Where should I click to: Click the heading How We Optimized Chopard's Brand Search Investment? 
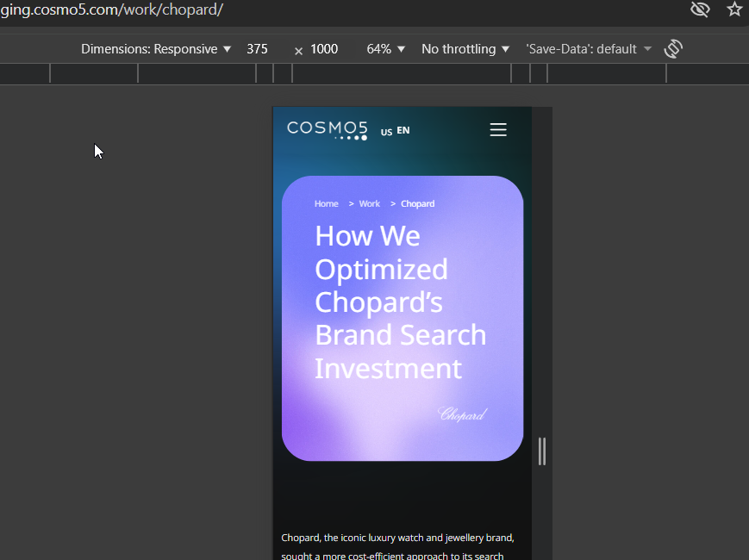400,302
